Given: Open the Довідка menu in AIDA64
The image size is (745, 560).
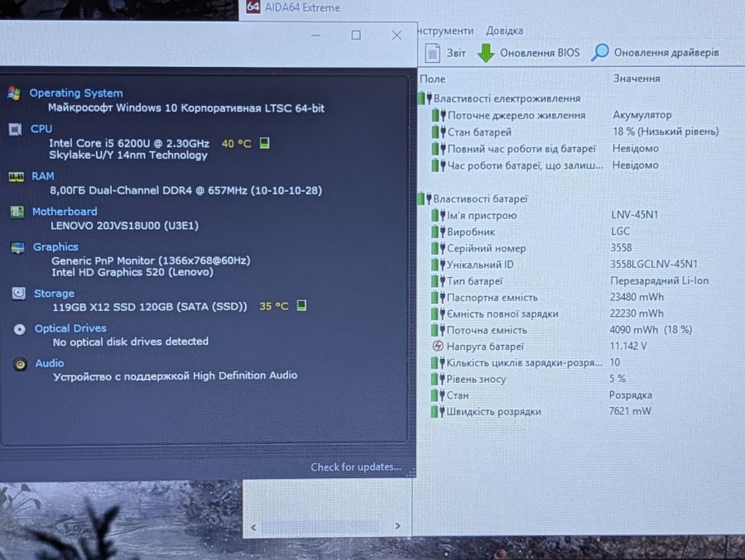Looking at the screenshot, I should tap(504, 31).
